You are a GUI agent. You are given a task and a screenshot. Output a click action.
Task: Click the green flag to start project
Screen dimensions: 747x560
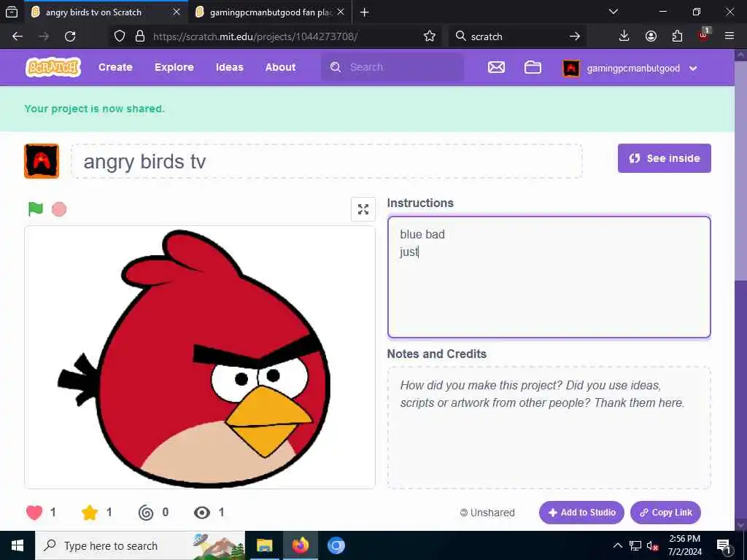click(x=35, y=209)
